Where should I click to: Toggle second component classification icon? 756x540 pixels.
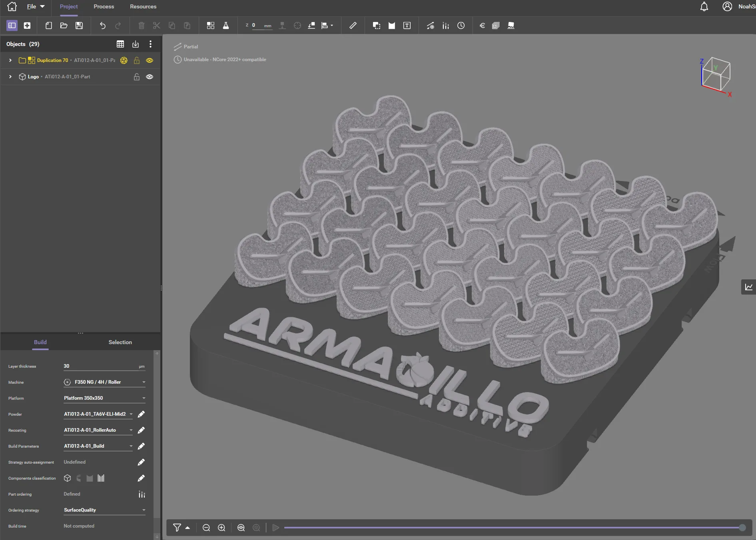pos(79,478)
